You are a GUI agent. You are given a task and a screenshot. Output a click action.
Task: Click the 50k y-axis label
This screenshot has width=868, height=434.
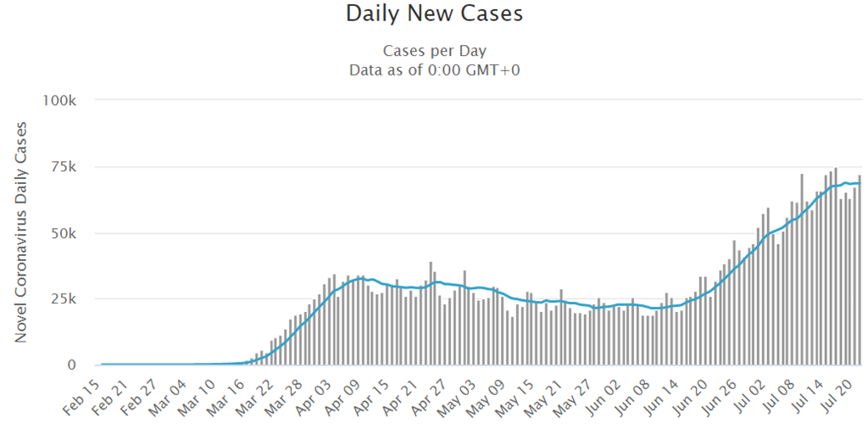click(65, 233)
